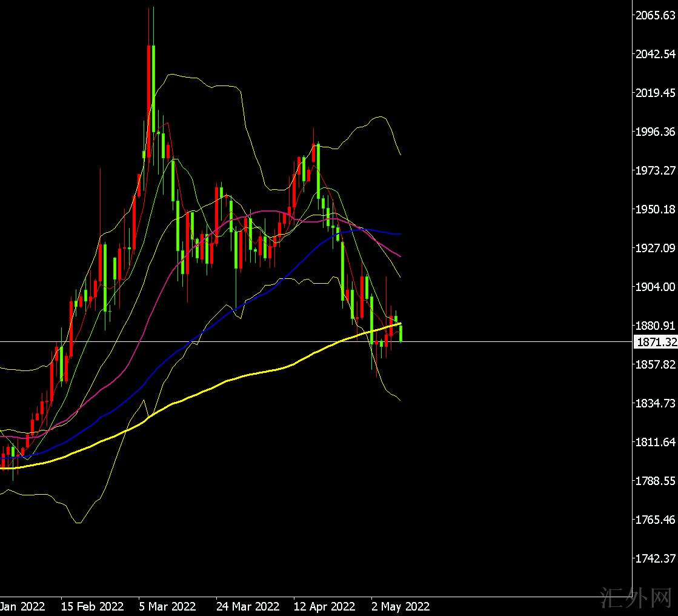The image size is (678, 616).
Task: Select the 1788.55 price level label
Action: coord(655,481)
